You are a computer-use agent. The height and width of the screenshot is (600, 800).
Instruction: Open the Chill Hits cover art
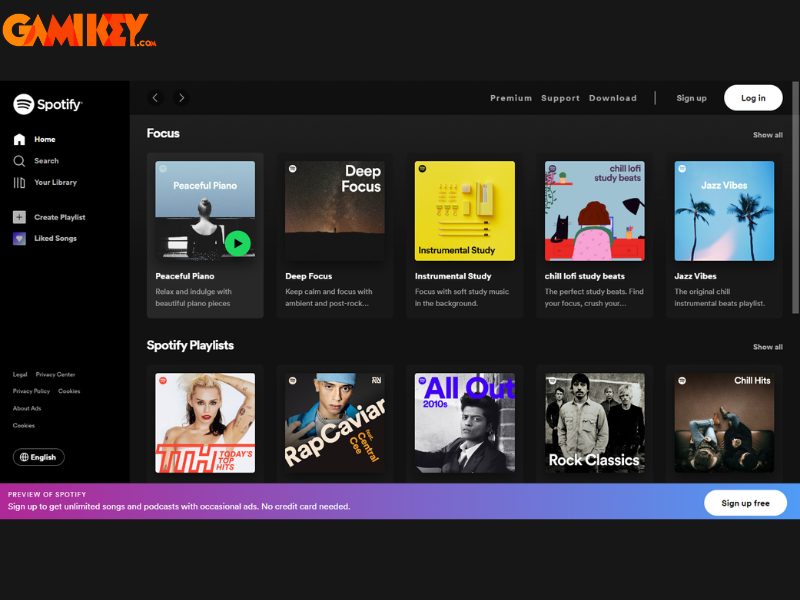click(x=724, y=423)
